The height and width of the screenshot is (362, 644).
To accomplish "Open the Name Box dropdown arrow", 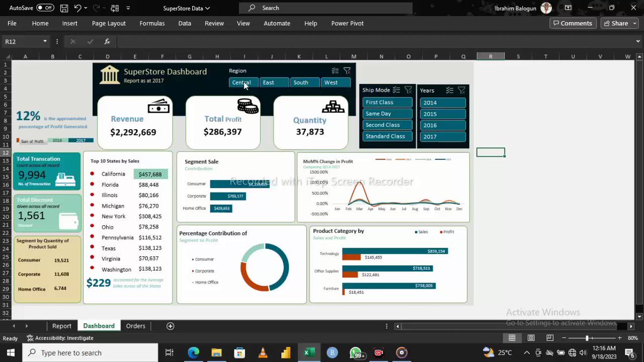I will 44,41.
